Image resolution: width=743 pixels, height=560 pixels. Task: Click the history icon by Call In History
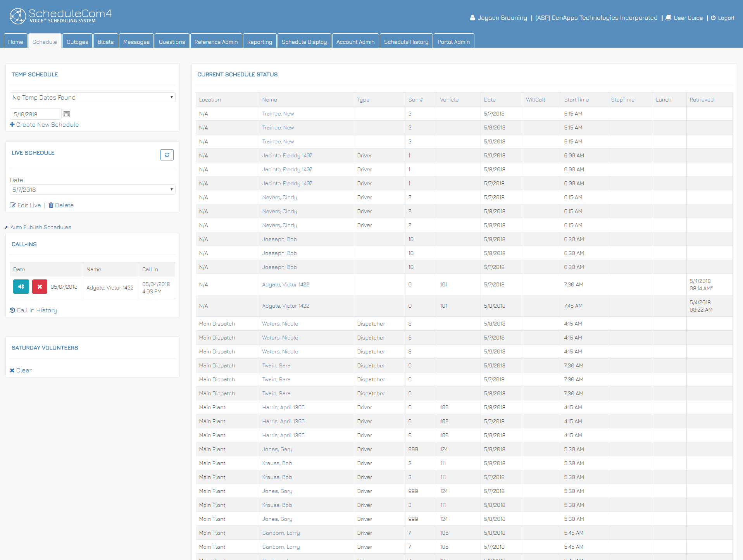coord(12,310)
